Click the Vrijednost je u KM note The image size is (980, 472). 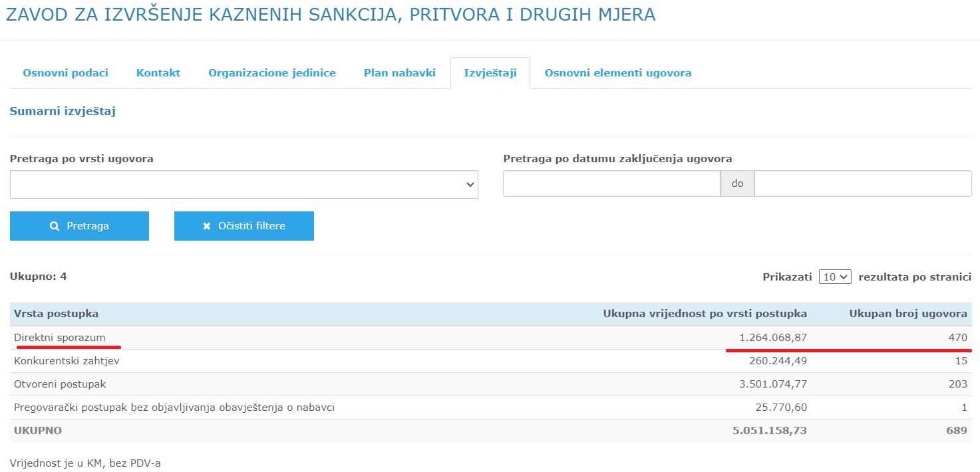[x=85, y=463]
